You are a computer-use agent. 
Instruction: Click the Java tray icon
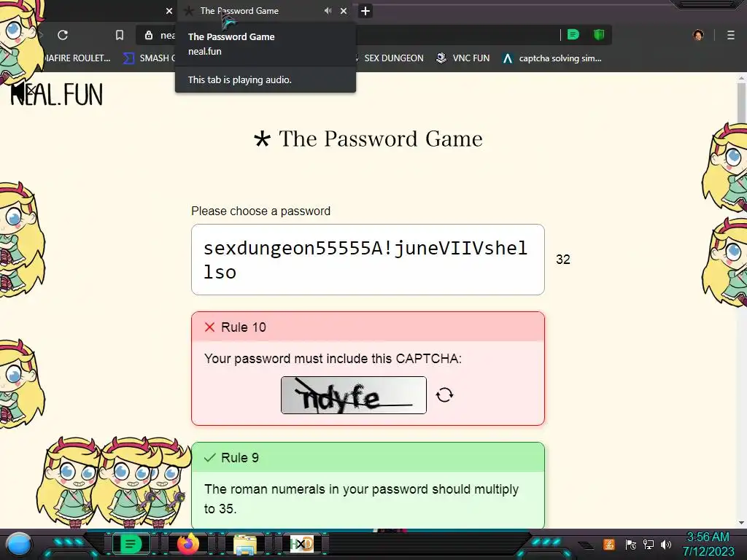point(609,544)
